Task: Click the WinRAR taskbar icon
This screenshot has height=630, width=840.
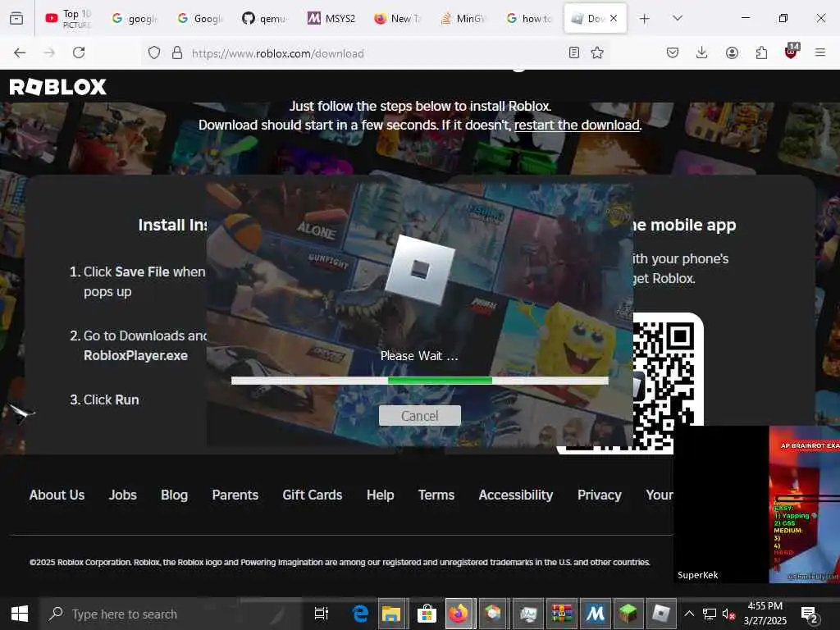Action: pos(561,614)
